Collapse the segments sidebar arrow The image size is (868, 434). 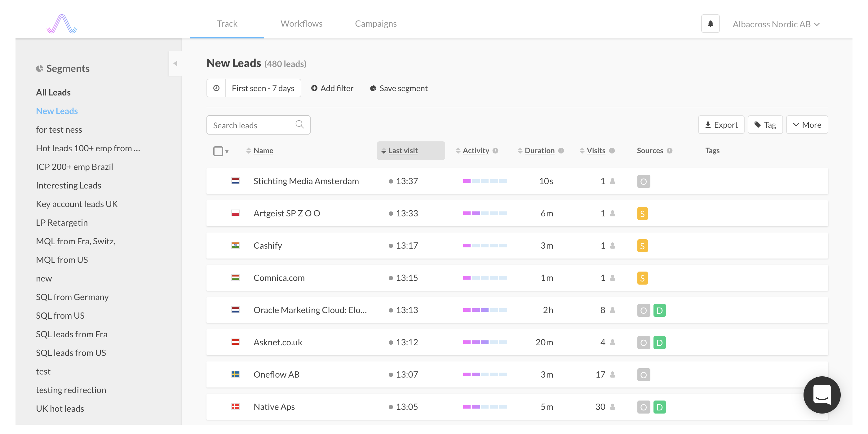point(175,63)
